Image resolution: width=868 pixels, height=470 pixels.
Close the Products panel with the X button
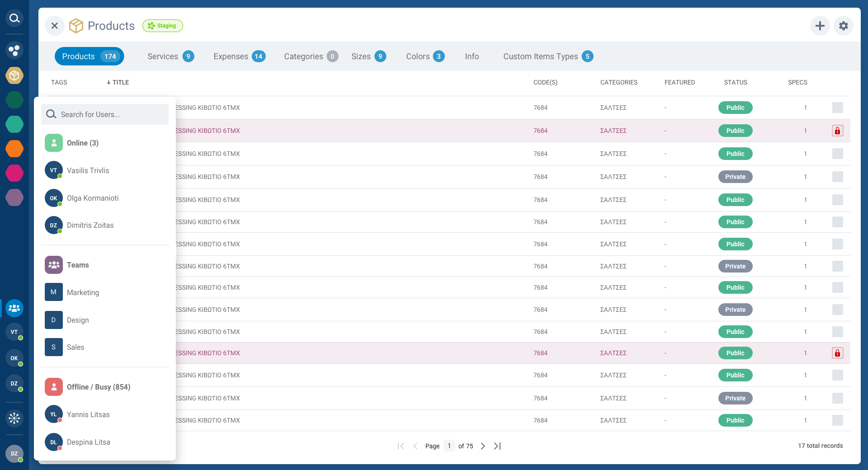click(55, 26)
